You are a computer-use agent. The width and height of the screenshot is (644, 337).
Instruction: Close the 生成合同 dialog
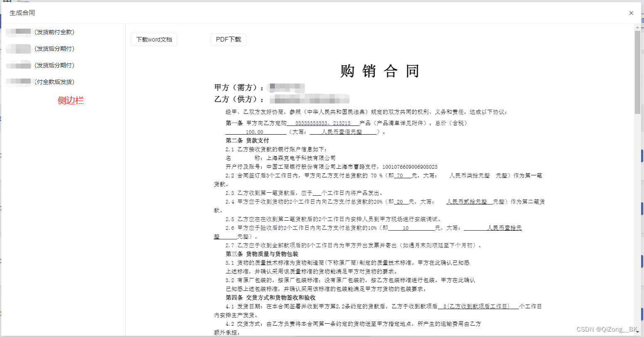pyautogui.click(x=631, y=13)
